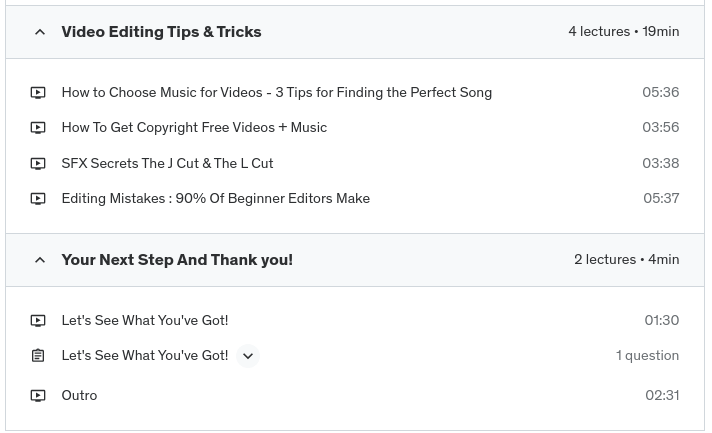Image resolution: width=712 pixels, height=433 pixels.
Task: Open How to Choose Music for Videos lecture
Action: [276, 92]
